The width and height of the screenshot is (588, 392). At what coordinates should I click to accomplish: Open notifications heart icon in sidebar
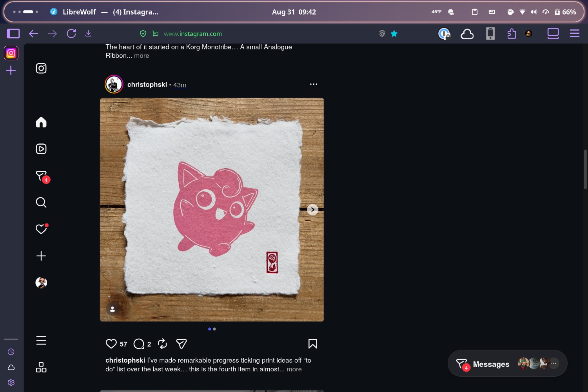(42, 229)
